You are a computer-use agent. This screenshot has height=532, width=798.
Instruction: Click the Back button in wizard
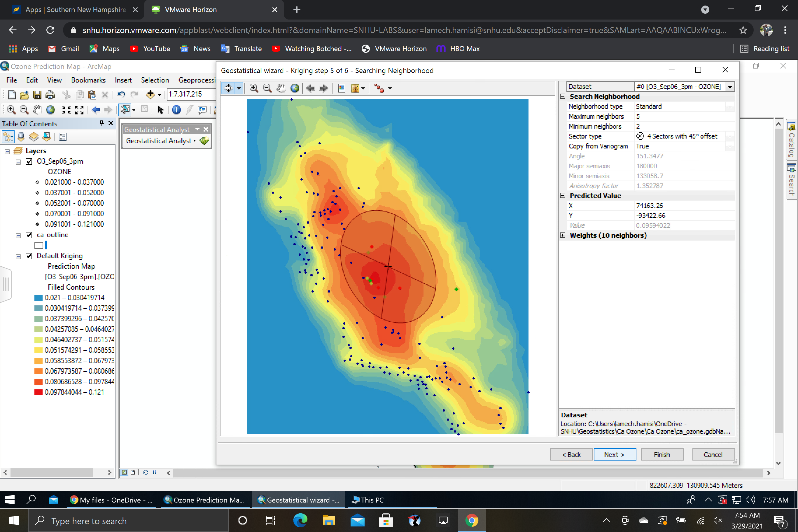pyautogui.click(x=571, y=455)
